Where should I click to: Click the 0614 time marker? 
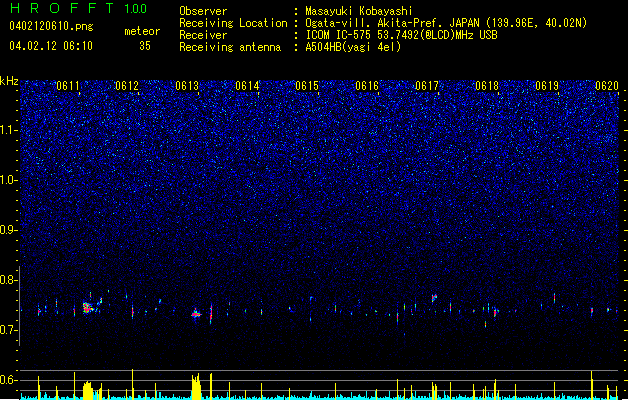(247, 86)
